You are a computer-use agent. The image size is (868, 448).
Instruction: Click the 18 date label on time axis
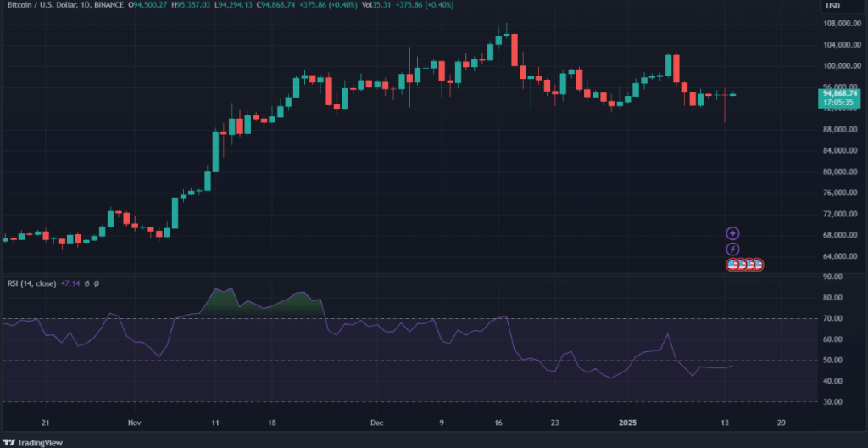point(271,423)
